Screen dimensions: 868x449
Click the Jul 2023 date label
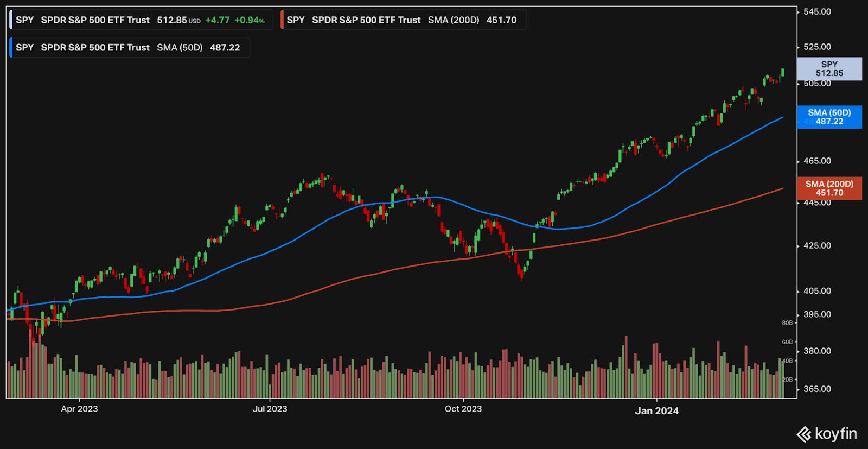(270, 409)
